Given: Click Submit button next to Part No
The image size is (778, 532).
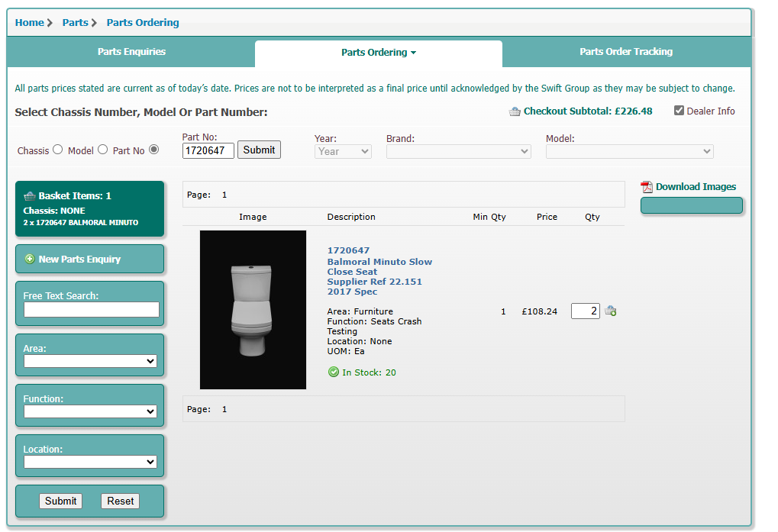Looking at the screenshot, I should [x=259, y=150].
